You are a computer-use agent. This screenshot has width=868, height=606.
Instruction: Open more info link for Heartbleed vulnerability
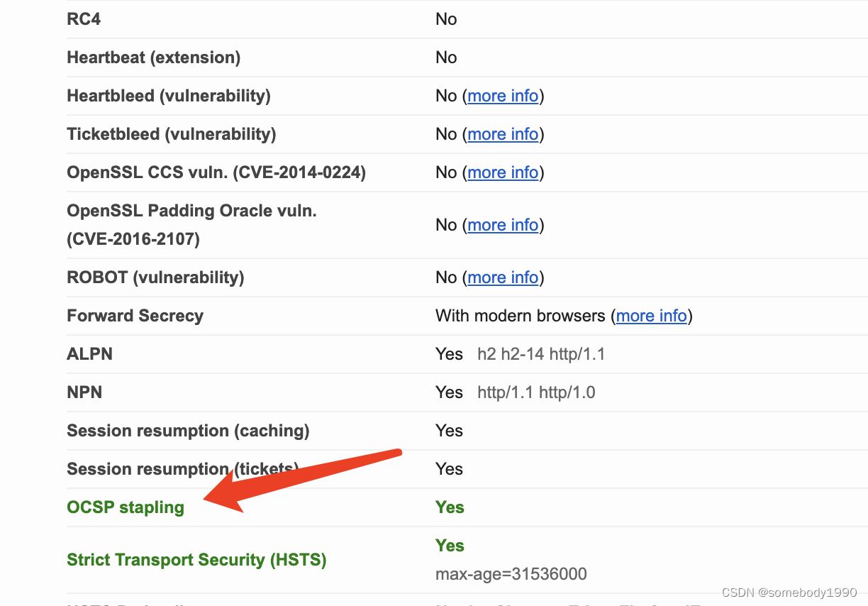[x=503, y=96]
